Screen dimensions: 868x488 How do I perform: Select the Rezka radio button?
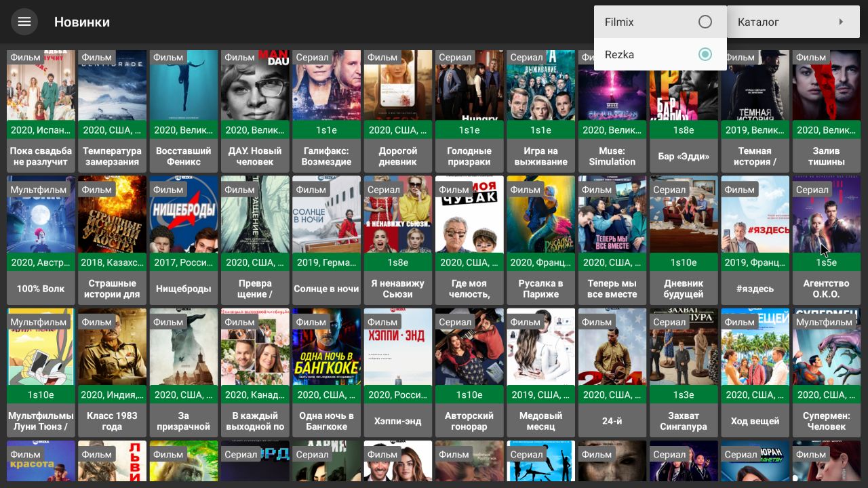pos(705,54)
